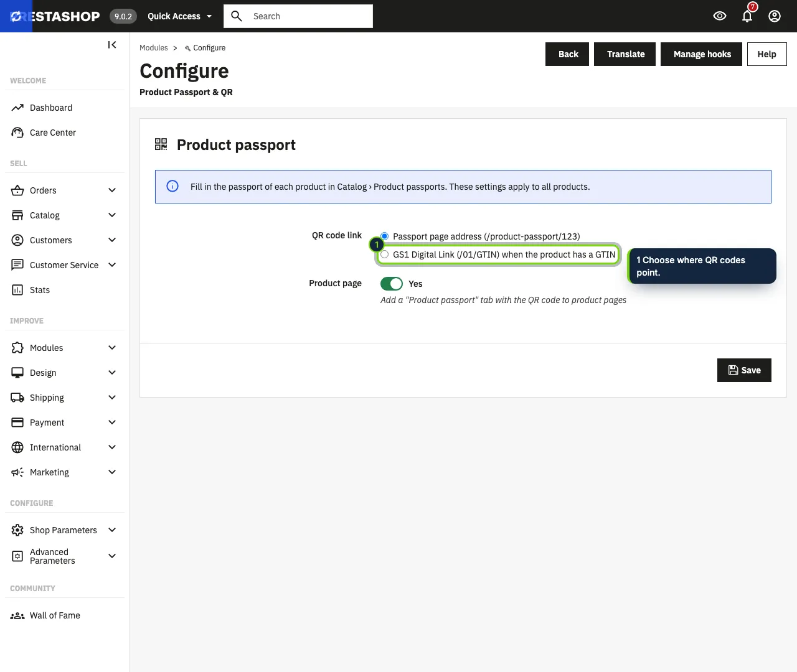
Task: Expand the Payment submenu chevron
Action: [112, 422]
